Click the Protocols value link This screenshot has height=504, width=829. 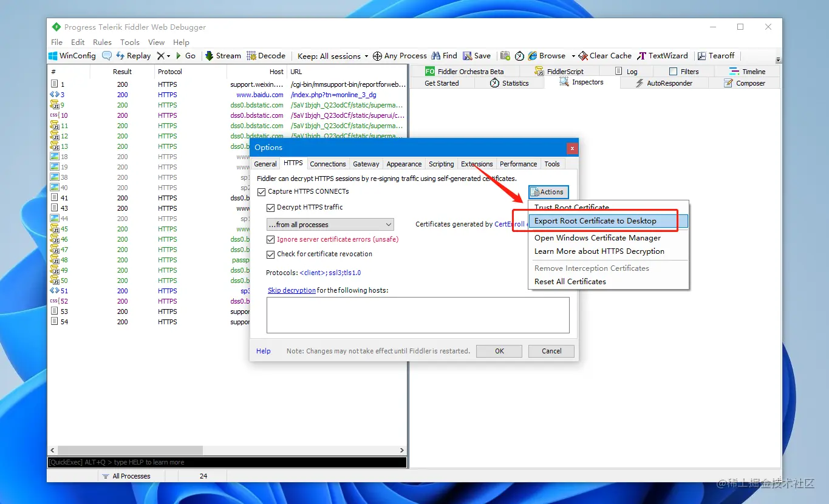click(330, 273)
